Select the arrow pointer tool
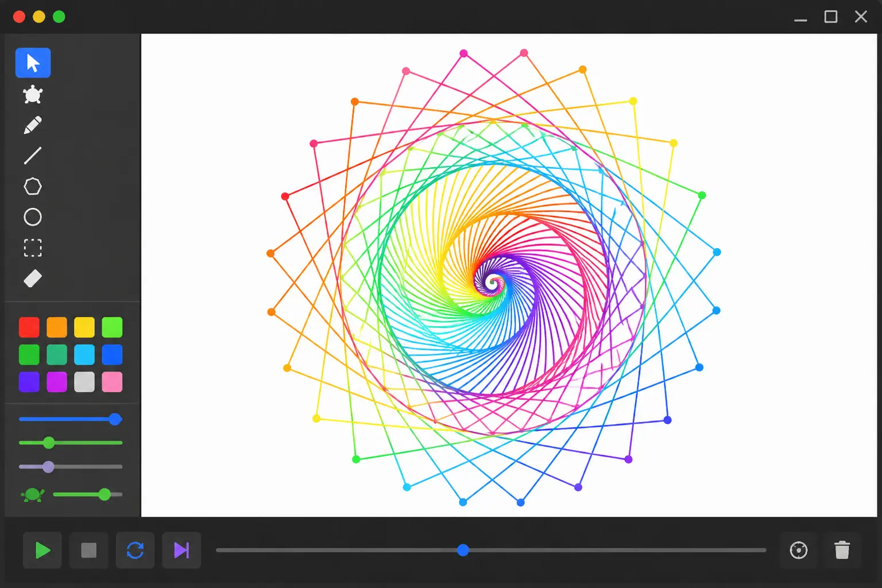The height and width of the screenshot is (588, 882). [33, 63]
